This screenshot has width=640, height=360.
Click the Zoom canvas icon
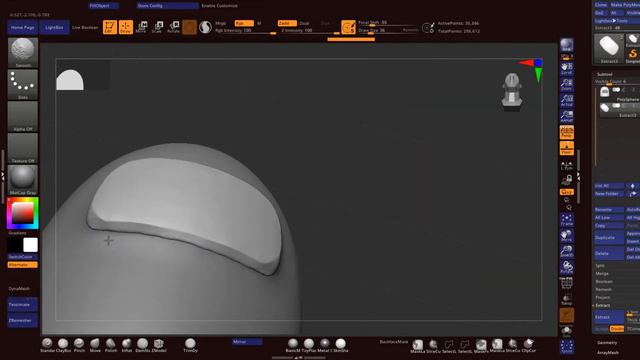(x=567, y=85)
